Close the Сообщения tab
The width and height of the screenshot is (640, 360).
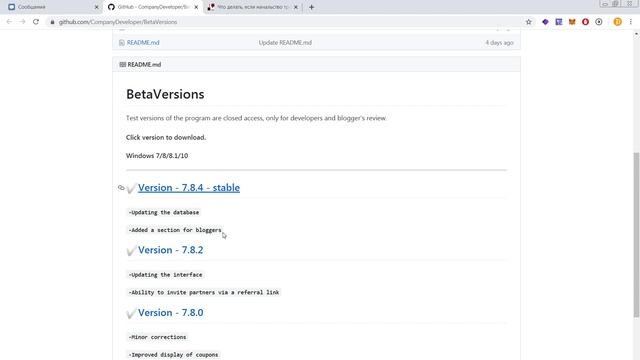96,7
